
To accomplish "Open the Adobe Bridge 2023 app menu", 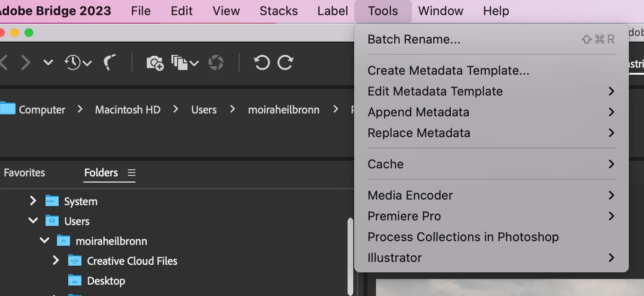I will tap(55, 11).
